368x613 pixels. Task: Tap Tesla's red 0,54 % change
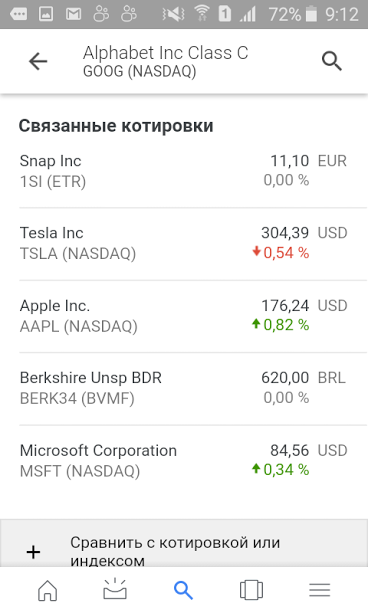[280, 253]
